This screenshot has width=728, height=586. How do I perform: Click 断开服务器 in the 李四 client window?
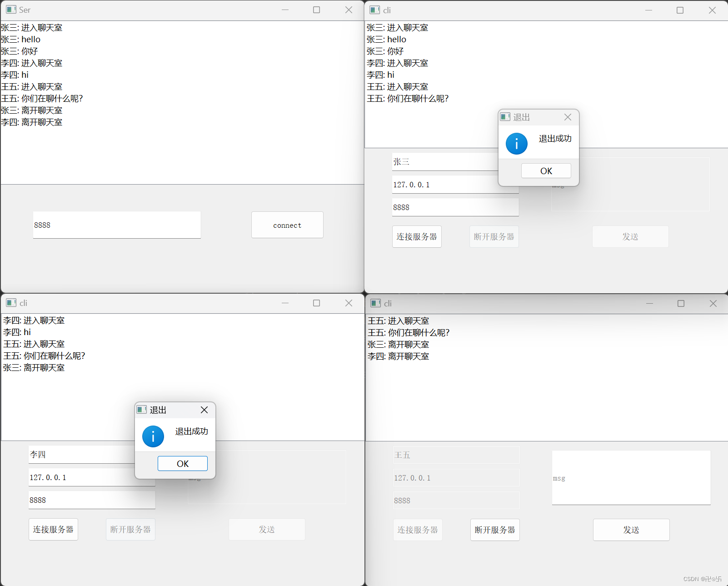(x=130, y=529)
